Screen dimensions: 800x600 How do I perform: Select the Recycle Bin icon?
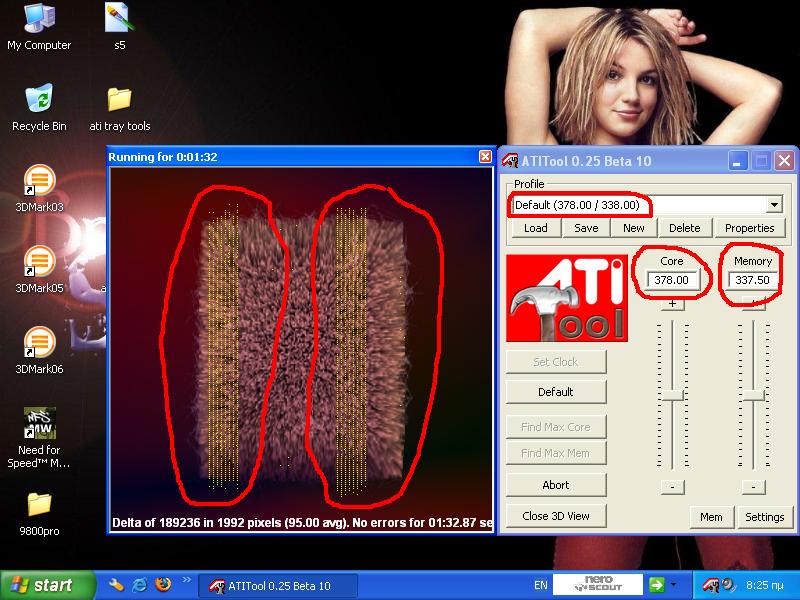point(39,108)
